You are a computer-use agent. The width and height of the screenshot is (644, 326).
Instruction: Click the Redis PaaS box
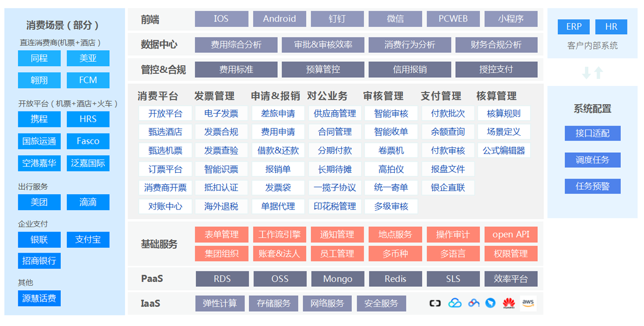pos(395,279)
